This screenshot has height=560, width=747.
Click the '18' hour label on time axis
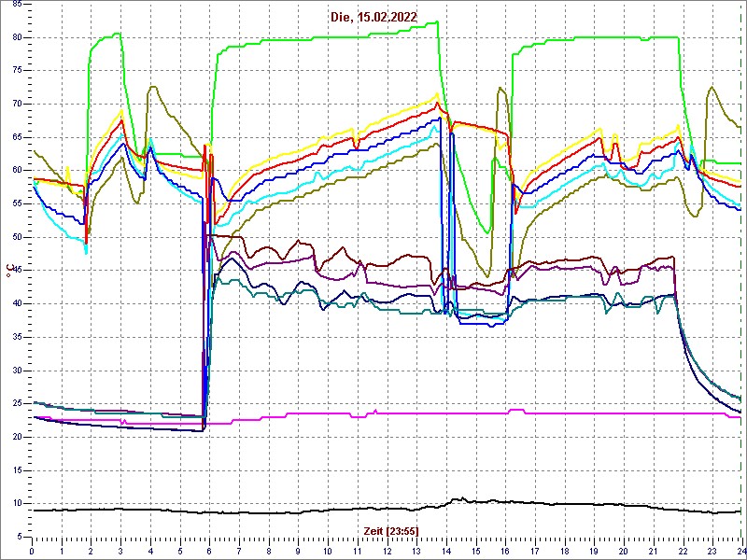click(x=565, y=551)
